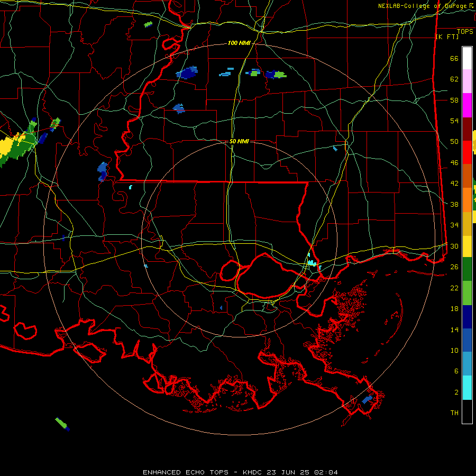Screen dimensions: 476x476
Task: Select the white swatch in the legend
Action: coord(467,58)
